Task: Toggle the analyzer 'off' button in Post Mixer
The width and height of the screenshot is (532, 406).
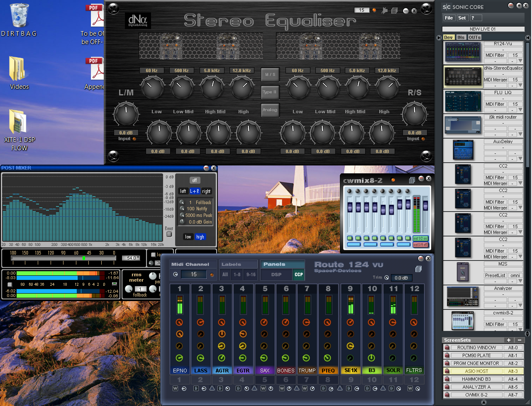Action: [195, 180]
